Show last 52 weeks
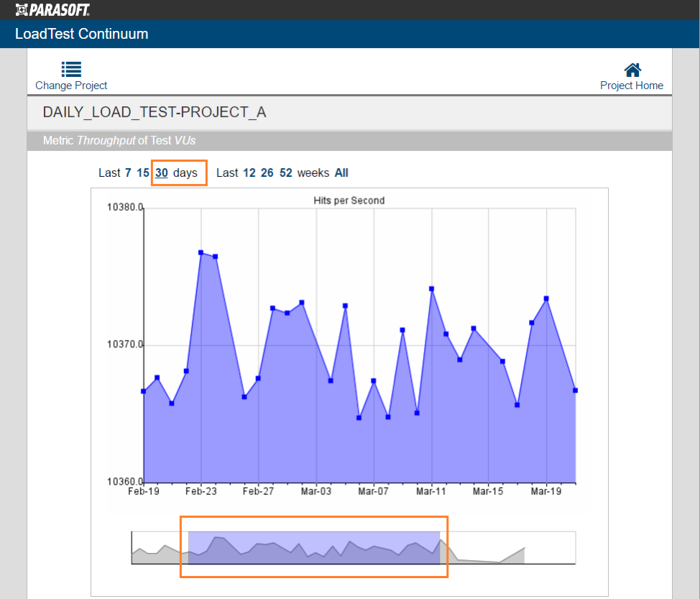 pos(286,173)
